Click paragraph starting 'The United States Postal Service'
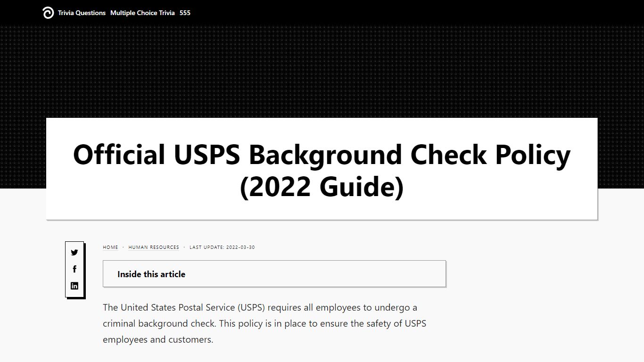The image size is (644, 362). click(x=264, y=323)
